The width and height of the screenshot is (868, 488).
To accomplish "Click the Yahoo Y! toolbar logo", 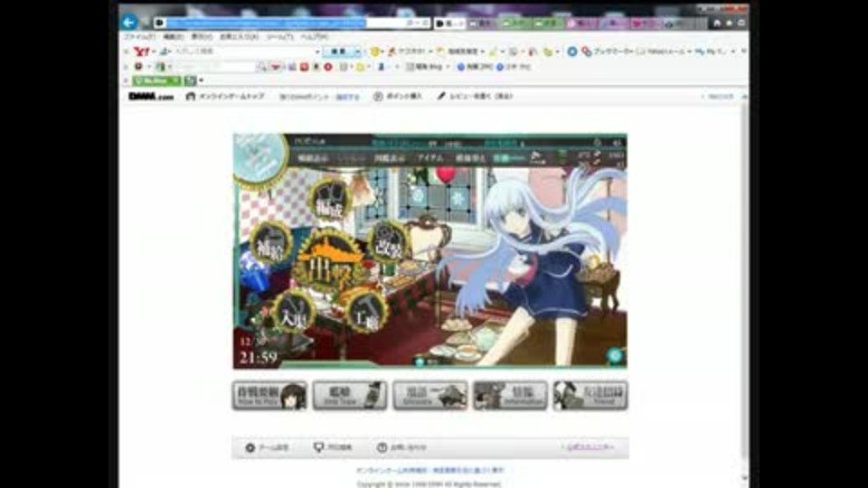I will click(x=142, y=52).
